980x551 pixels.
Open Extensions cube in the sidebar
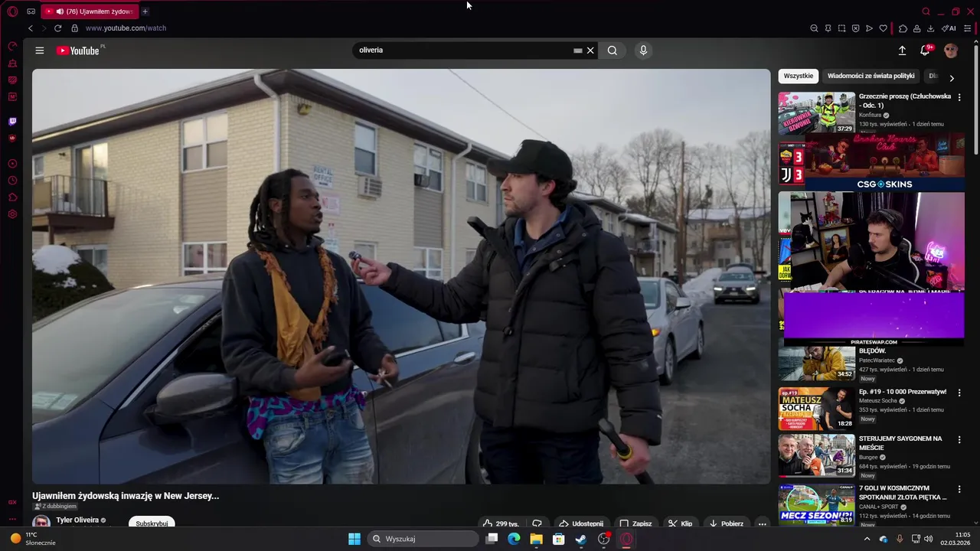pyautogui.click(x=12, y=197)
